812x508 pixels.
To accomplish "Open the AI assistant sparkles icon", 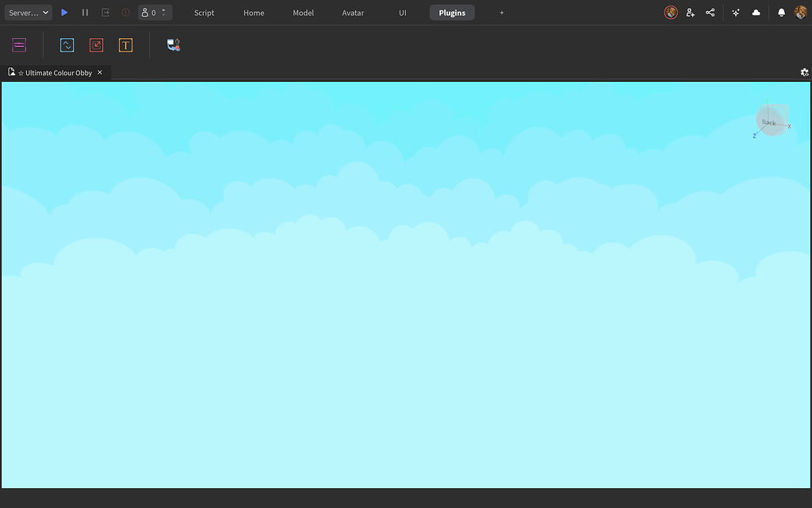I will 736,13.
